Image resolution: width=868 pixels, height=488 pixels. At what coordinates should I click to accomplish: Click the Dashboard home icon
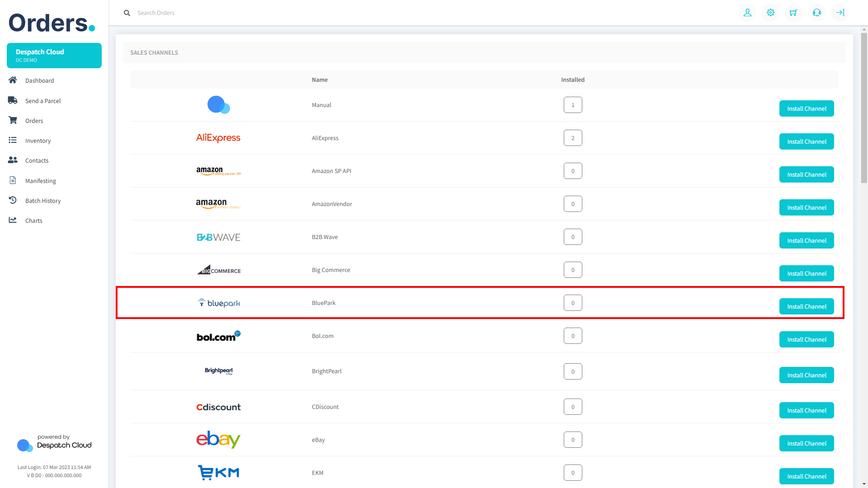[x=13, y=80]
